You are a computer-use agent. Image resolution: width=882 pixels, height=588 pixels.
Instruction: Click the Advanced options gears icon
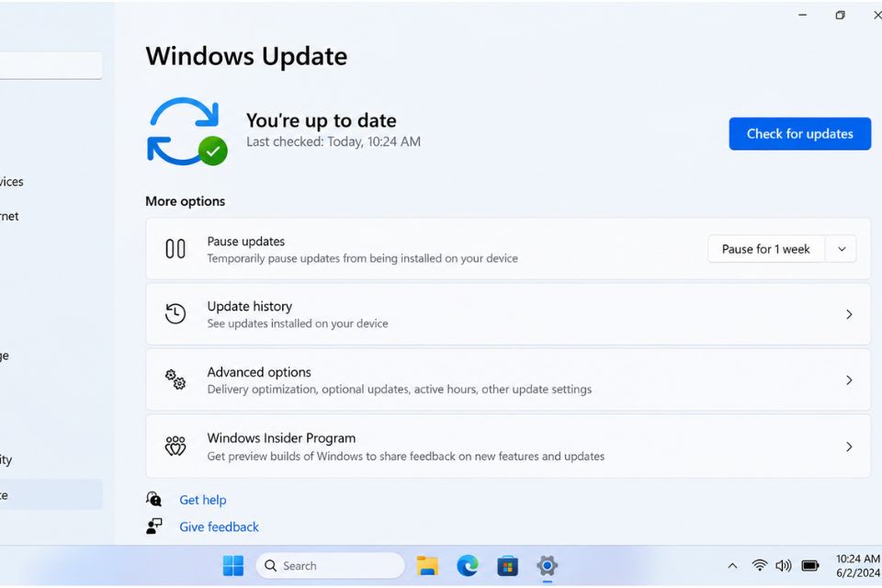(x=175, y=379)
